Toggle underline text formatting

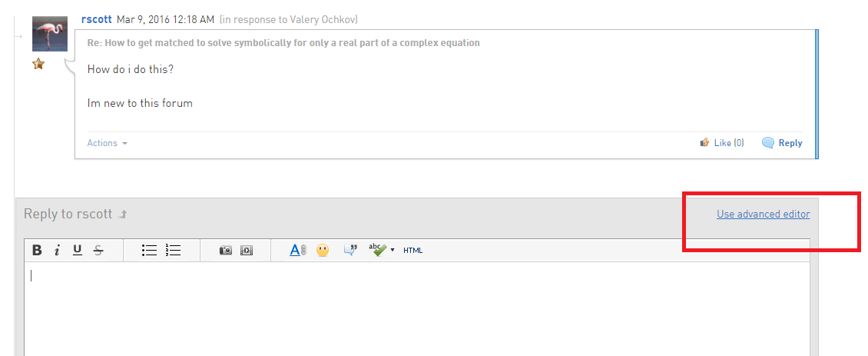[x=78, y=250]
